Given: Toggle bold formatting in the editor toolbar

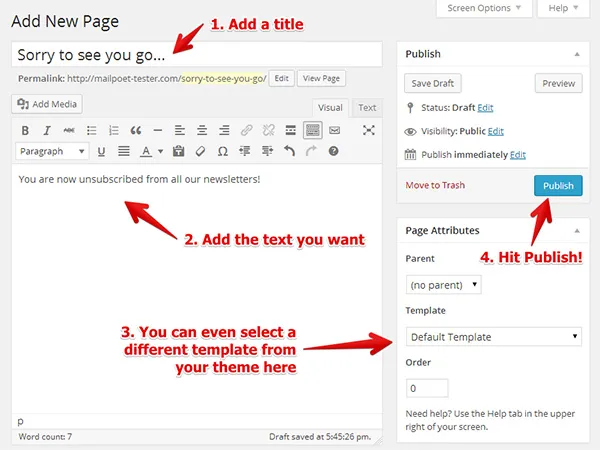Looking at the screenshot, I should (x=24, y=130).
